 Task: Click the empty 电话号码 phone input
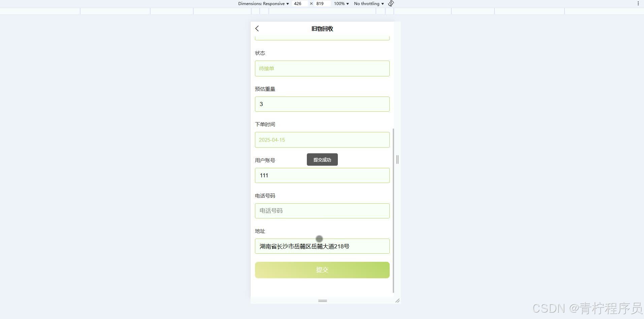click(322, 211)
